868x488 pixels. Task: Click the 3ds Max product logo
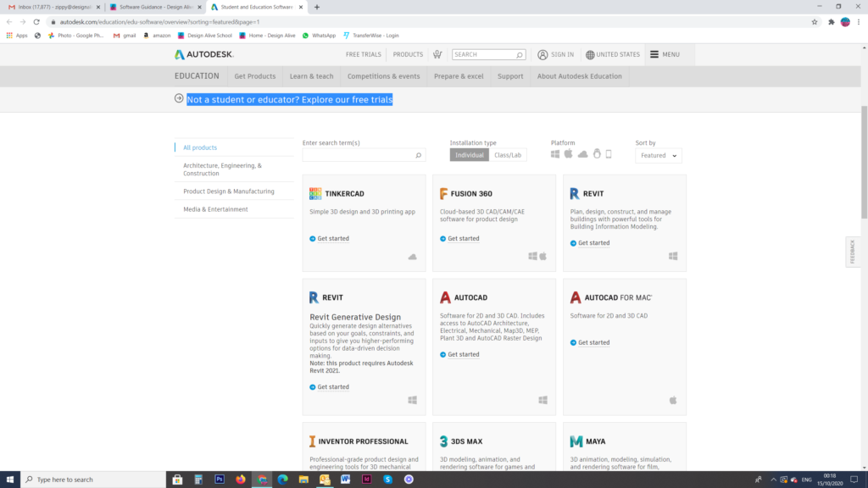coord(443,441)
